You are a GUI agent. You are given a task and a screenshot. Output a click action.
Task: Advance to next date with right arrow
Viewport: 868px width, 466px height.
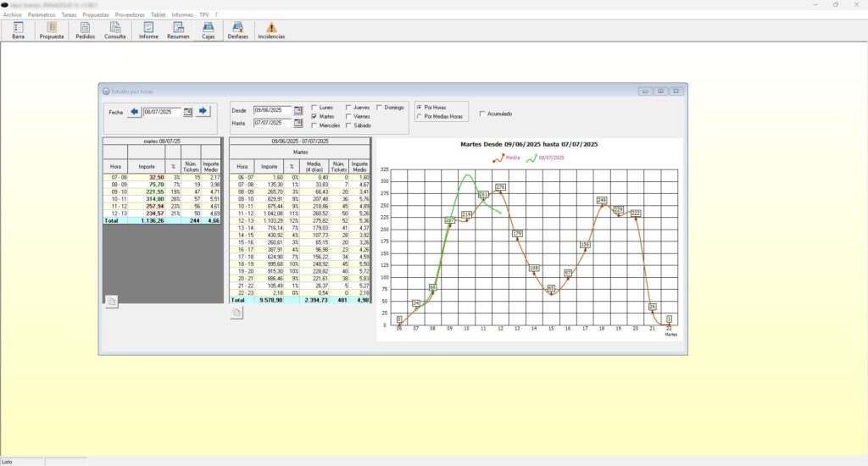tap(203, 112)
